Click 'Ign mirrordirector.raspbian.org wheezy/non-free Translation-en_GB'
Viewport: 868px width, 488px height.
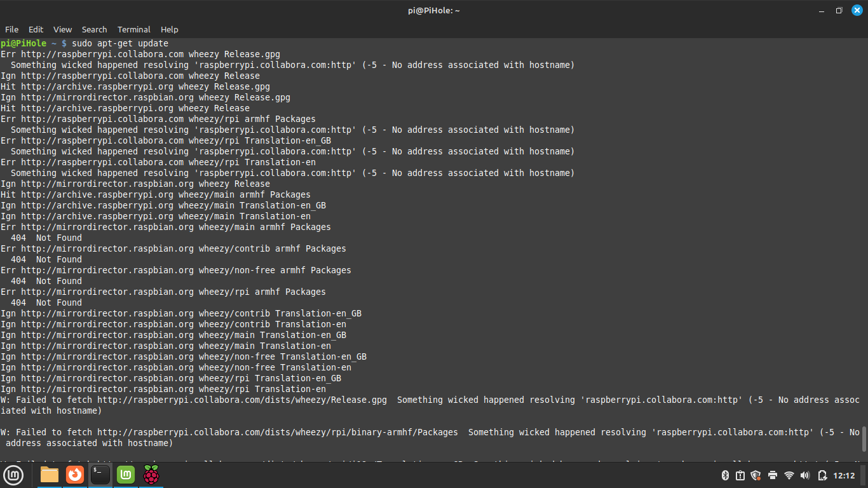tap(184, 356)
